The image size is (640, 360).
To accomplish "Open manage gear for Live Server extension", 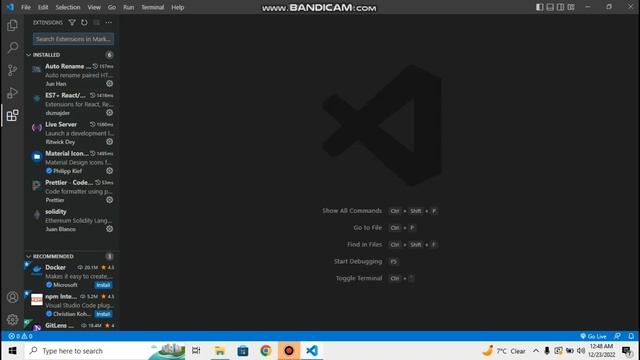I will coord(109,142).
